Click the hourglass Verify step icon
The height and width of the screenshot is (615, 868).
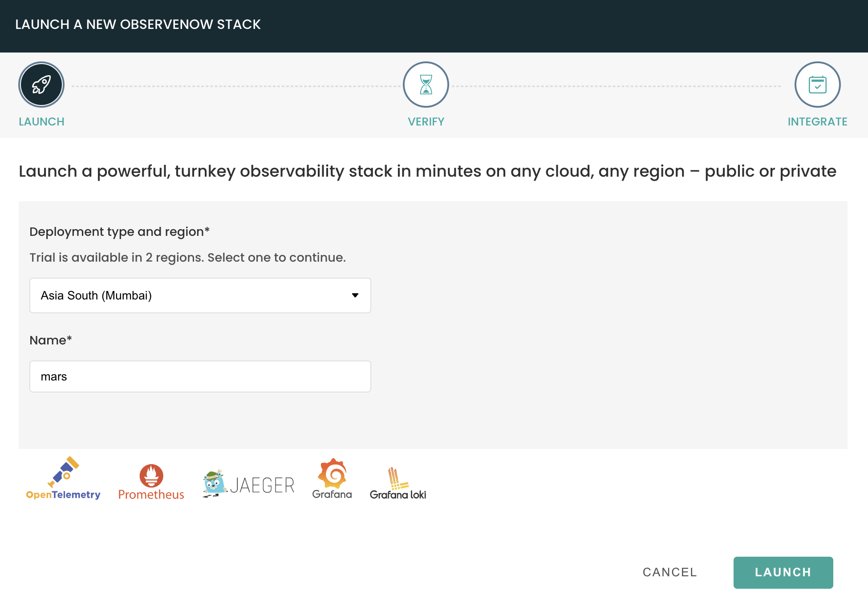(x=426, y=85)
